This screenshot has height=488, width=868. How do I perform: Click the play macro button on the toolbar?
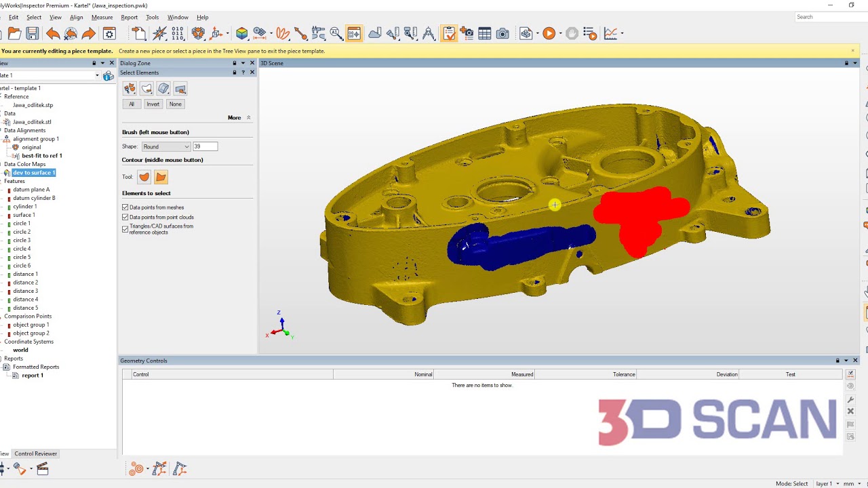(x=549, y=33)
